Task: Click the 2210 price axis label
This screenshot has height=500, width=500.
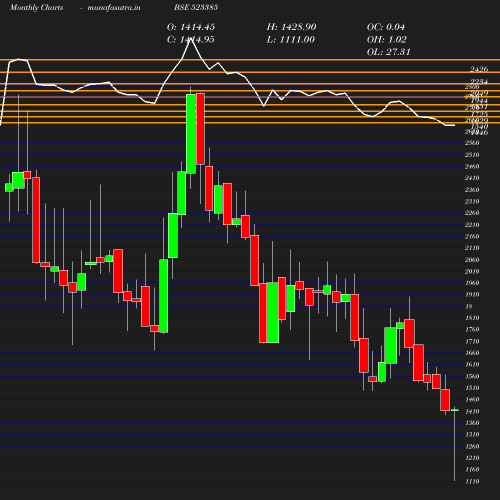Action: 472,225
